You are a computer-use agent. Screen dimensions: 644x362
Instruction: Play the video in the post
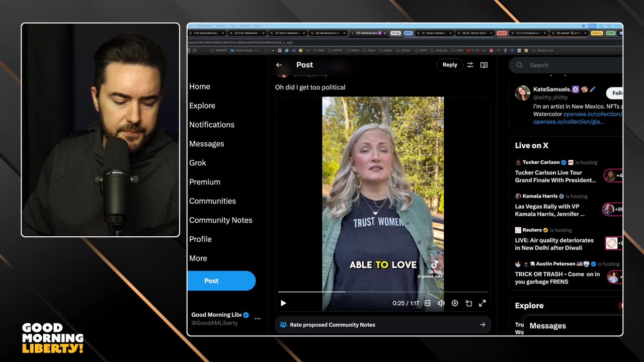283,303
